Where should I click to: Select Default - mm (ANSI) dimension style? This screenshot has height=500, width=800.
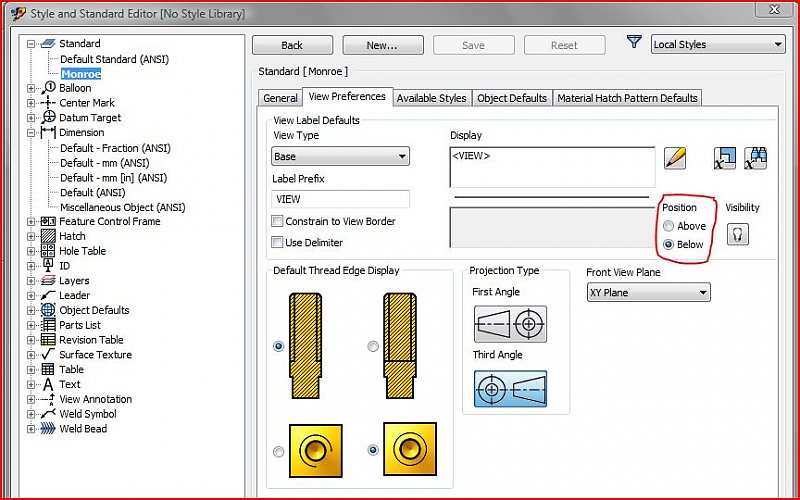[104, 163]
